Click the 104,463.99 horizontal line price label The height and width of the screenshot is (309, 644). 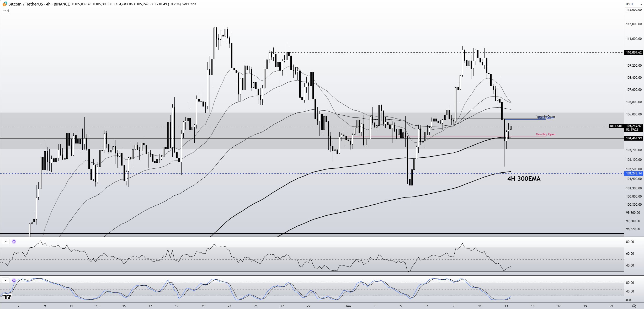[634, 138]
